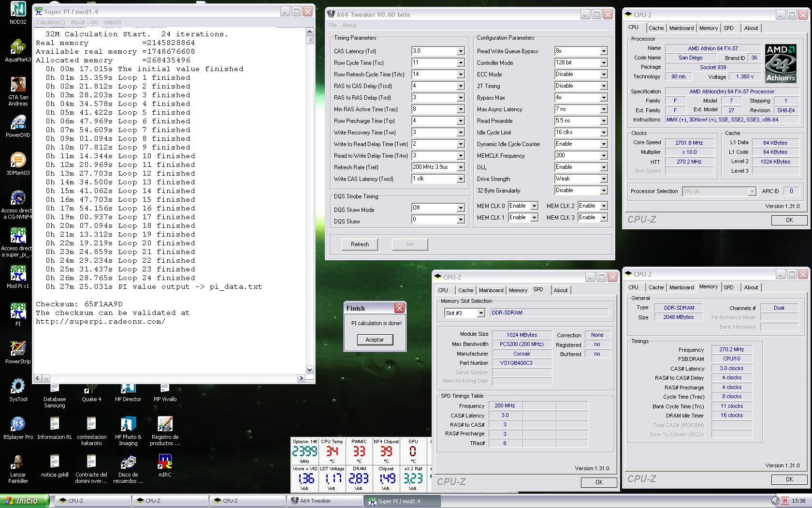Select the Quake 4 desktop icon

coord(91,393)
